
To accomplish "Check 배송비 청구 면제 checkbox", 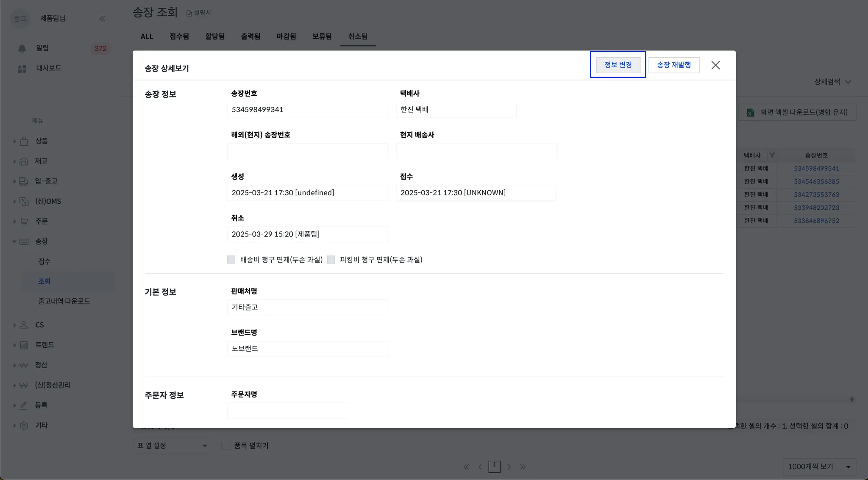I will point(231,260).
